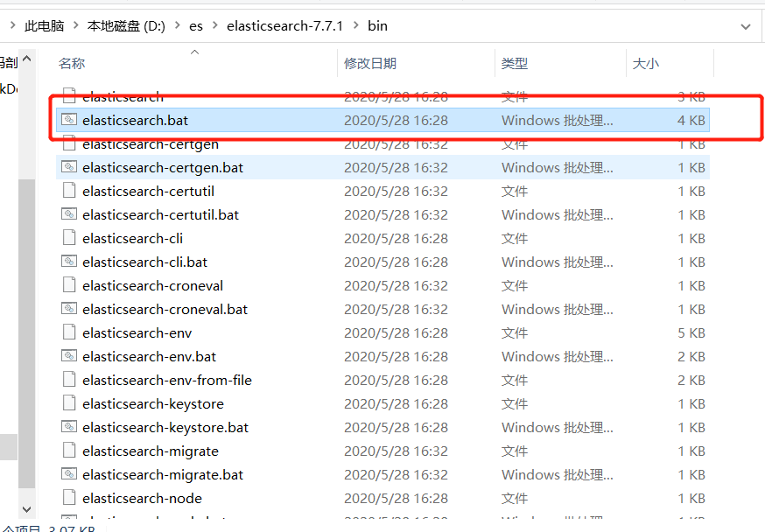Click the date cell of elasticsearch-migrate
The width and height of the screenshot is (765, 532).
pyautogui.click(x=396, y=451)
